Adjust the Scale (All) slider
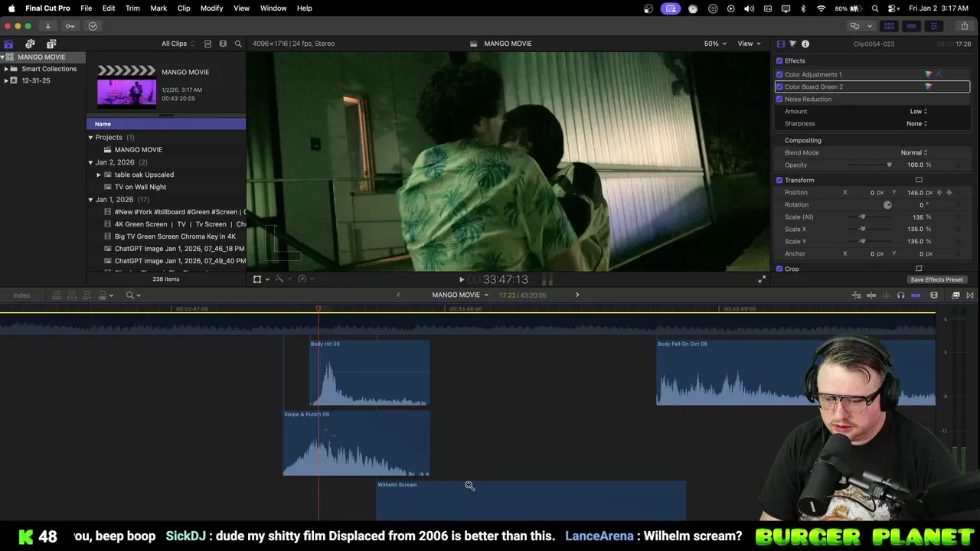Viewport: 980px width, 551px height. click(862, 217)
